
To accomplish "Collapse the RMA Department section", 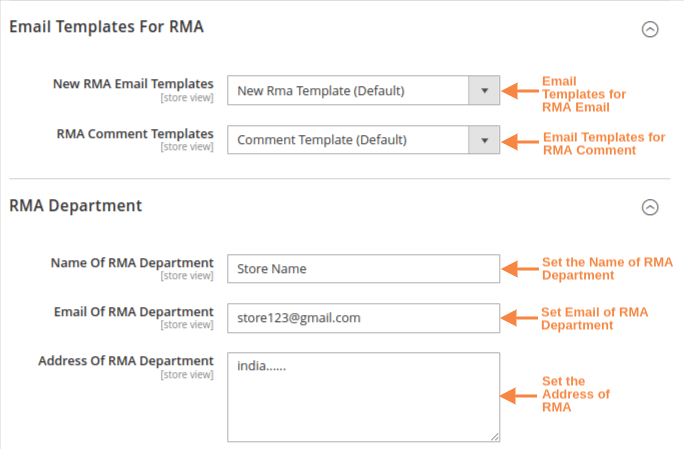I will (x=650, y=207).
